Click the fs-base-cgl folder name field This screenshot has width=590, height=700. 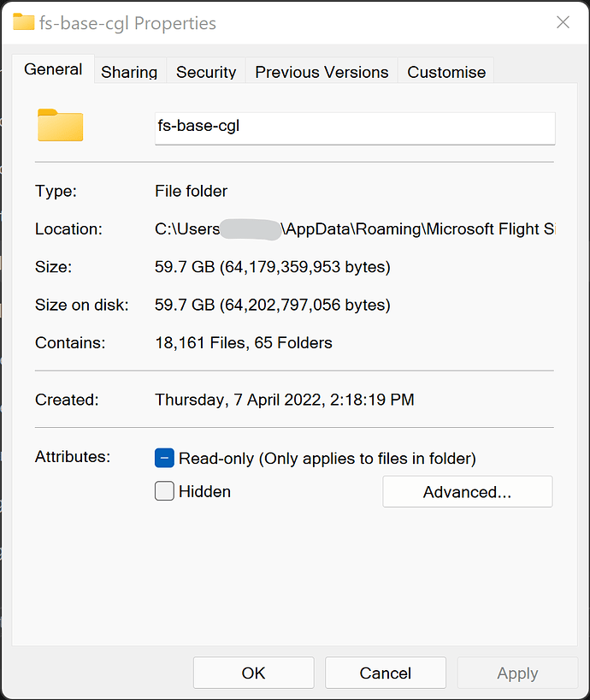pyautogui.click(x=354, y=127)
